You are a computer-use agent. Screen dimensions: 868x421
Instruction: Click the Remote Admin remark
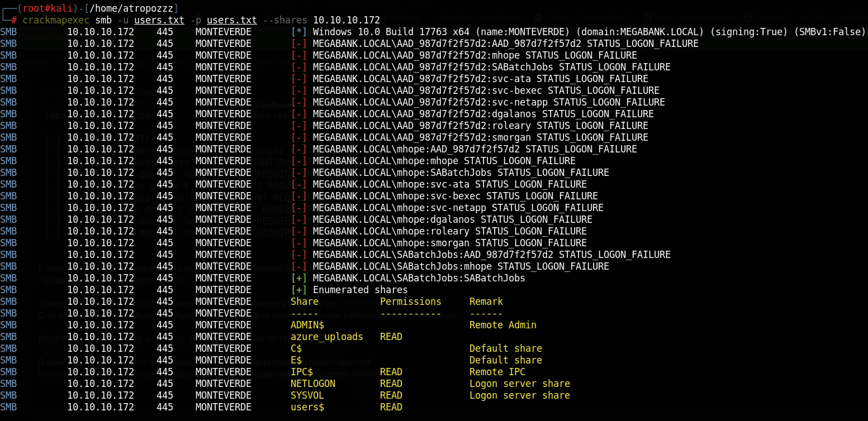503,325
